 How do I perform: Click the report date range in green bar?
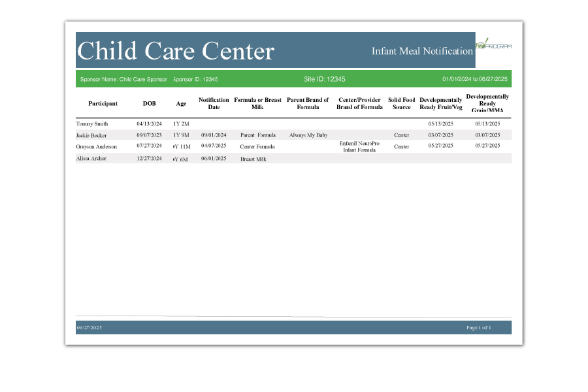(x=474, y=79)
